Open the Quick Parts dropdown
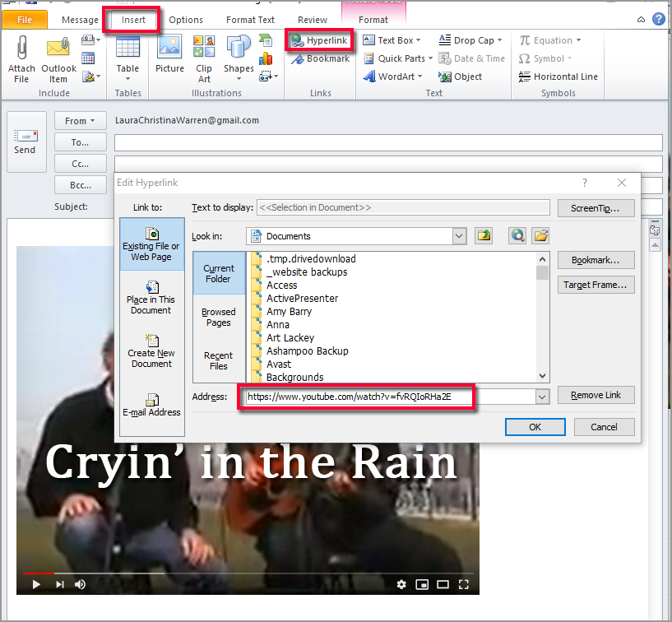This screenshot has height=622, width=672. click(x=430, y=58)
